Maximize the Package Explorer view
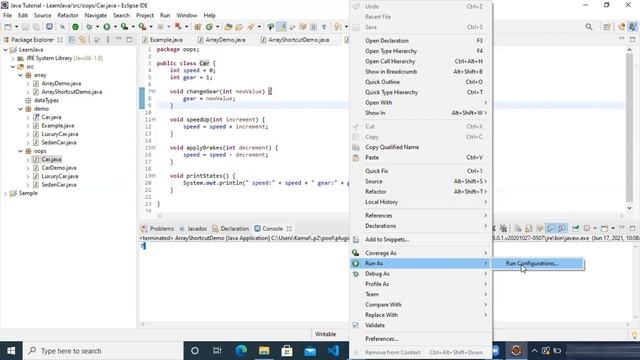This screenshot has height=360, width=640. point(129,40)
